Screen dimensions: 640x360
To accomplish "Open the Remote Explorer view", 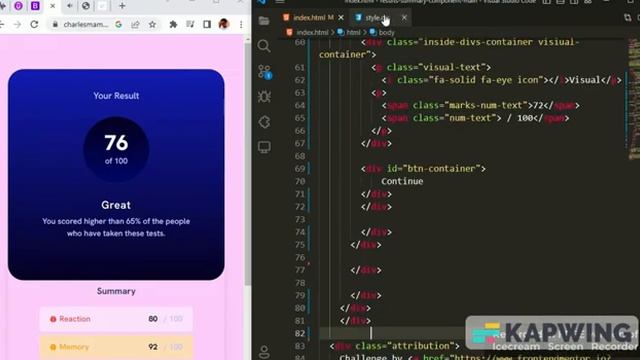I will tap(264, 147).
